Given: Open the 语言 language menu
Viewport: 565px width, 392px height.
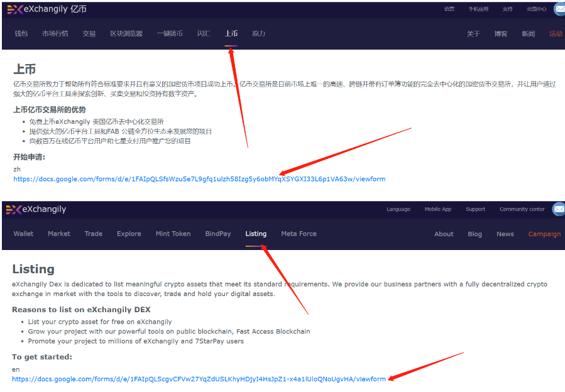Looking at the screenshot, I should tap(449, 9).
